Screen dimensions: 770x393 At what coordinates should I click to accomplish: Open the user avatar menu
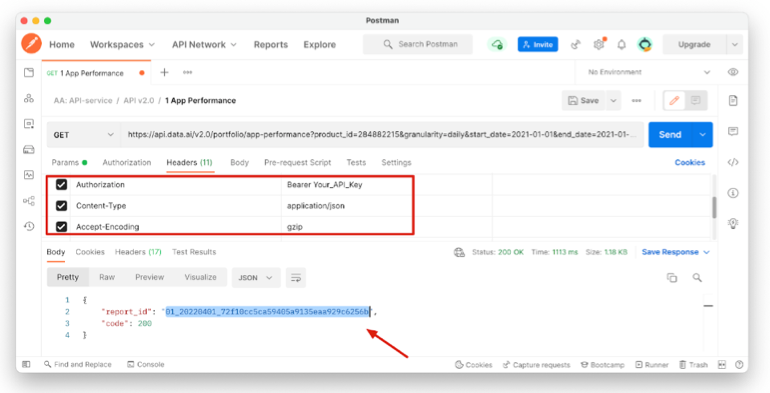click(645, 44)
